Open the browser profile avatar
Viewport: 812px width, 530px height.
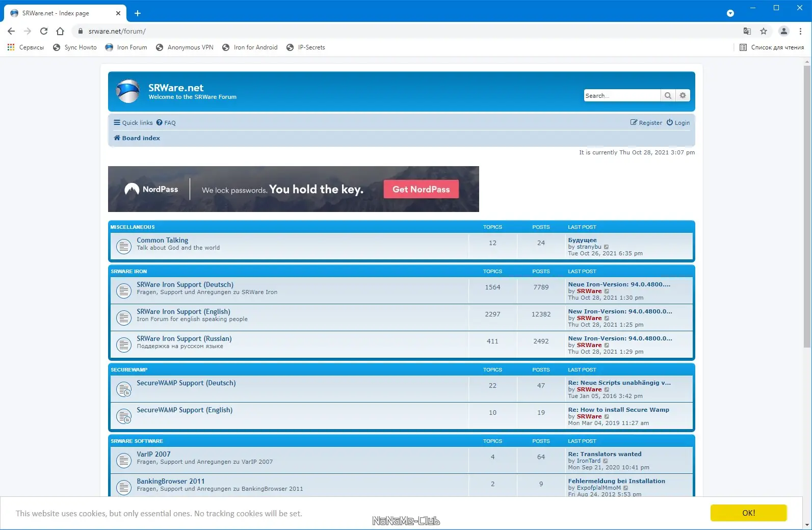pyautogui.click(x=784, y=31)
